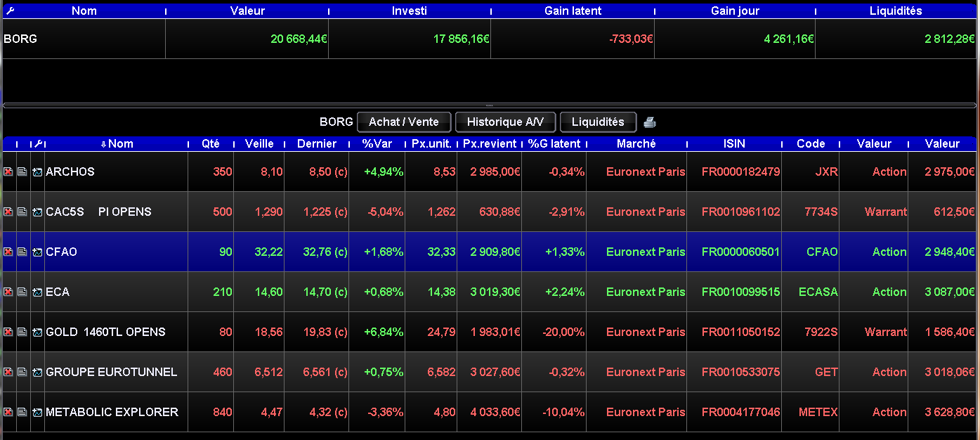Viewport: 980px width, 440px height.
Task: Select the ARCHOS position name
Action: pos(70,172)
